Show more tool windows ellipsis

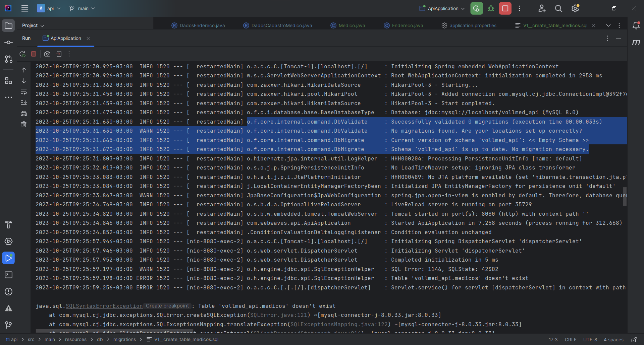[x=8, y=97]
